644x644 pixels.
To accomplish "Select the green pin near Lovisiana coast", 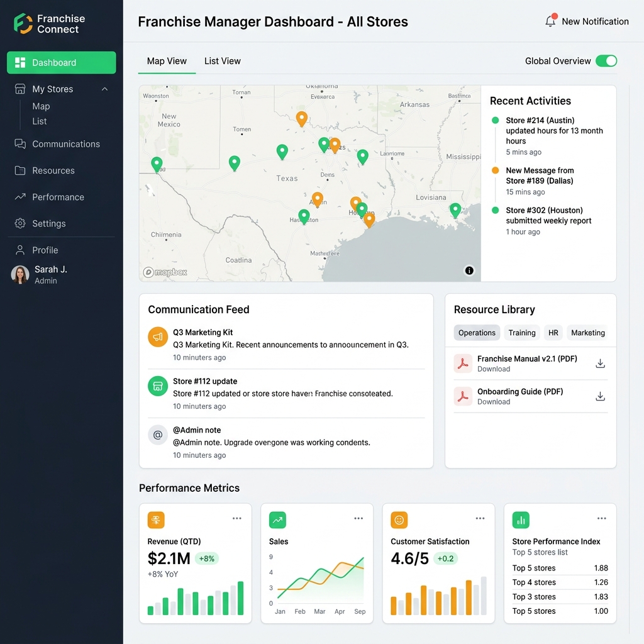I will tap(455, 210).
